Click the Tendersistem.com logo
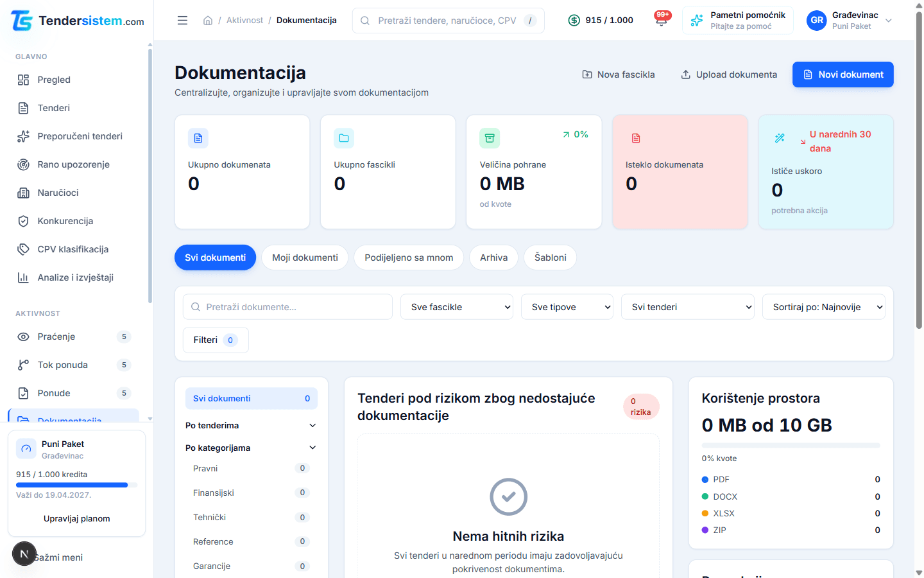The width and height of the screenshot is (924, 578). 78,21
